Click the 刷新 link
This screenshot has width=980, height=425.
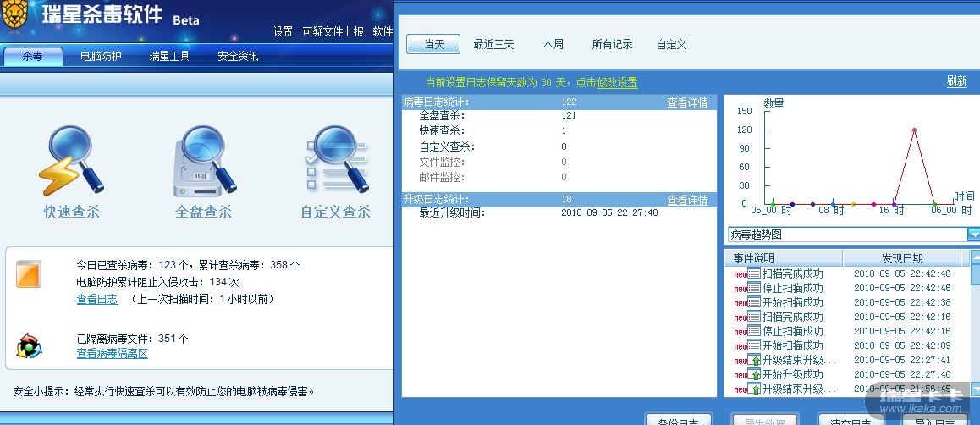pos(957,80)
